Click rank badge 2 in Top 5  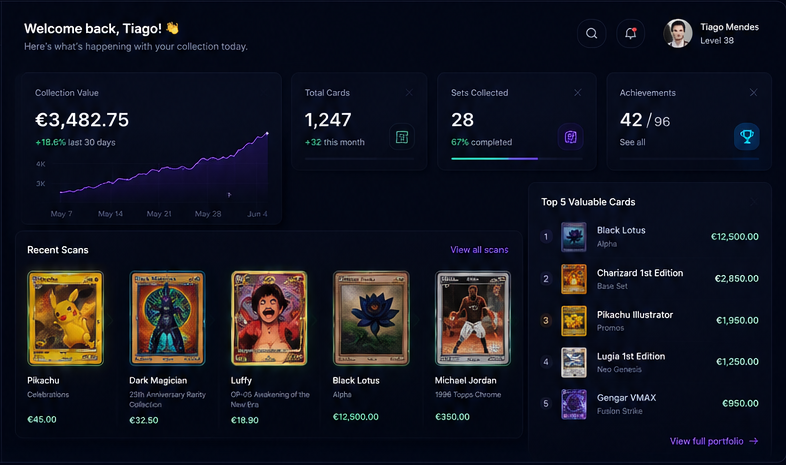(x=546, y=279)
